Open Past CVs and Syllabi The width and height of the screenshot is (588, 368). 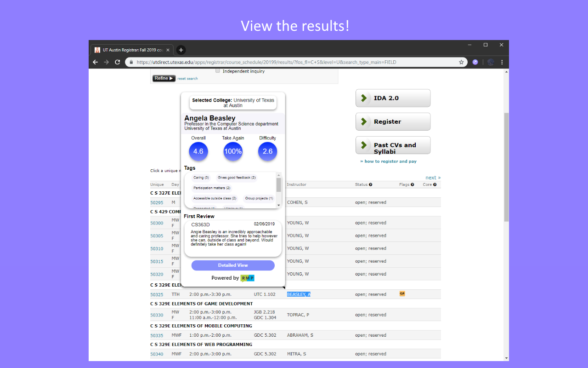pyautogui.click(x=393, y=145)
